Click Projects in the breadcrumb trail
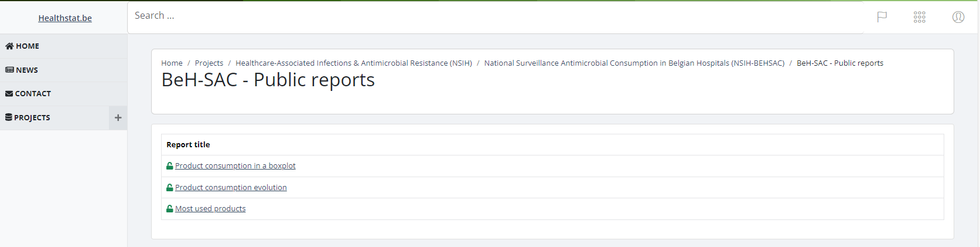 click(209, 63)
